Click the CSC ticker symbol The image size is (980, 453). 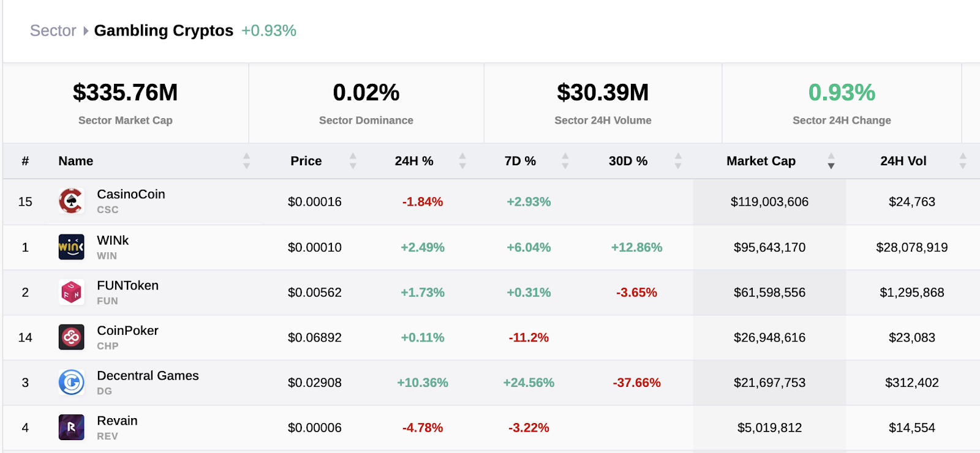[x=108, y=209]
